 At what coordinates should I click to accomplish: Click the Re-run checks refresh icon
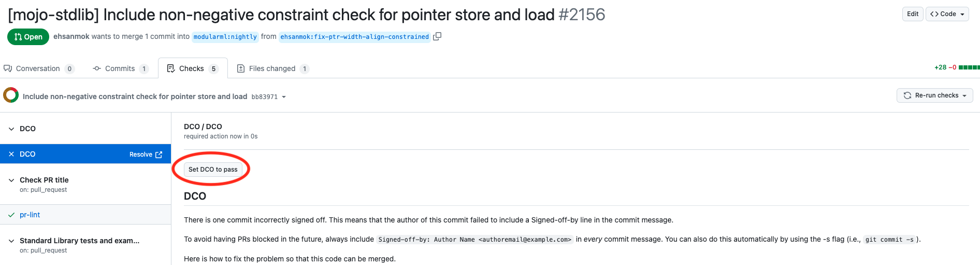pyautogui.click(x=907, y=95)
